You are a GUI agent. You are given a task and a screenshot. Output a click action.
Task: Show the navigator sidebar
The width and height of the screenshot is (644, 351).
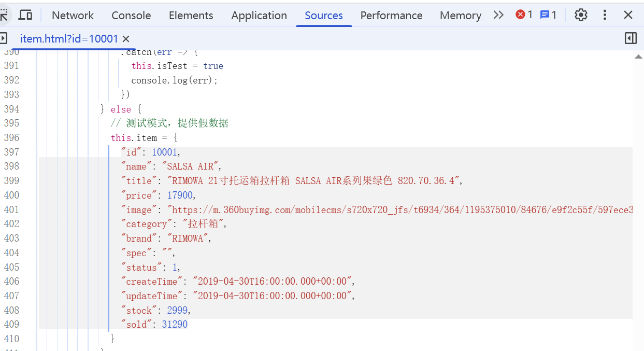coord(4,38)
